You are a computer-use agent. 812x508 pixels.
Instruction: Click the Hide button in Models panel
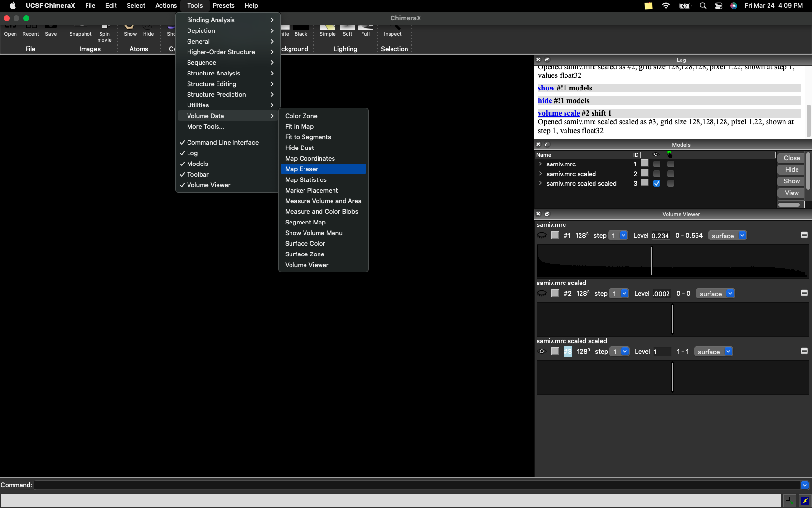[791, 170]
